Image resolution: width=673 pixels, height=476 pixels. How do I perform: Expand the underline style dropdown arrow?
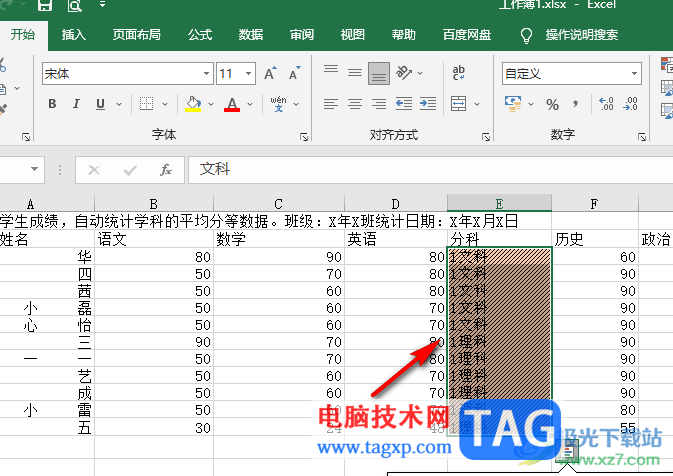119,104
